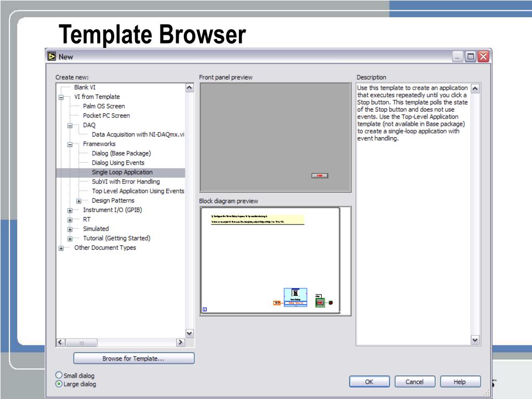Select Pocket PC Screen template
This screenshot has width=532, height=399.
point(106,116)
